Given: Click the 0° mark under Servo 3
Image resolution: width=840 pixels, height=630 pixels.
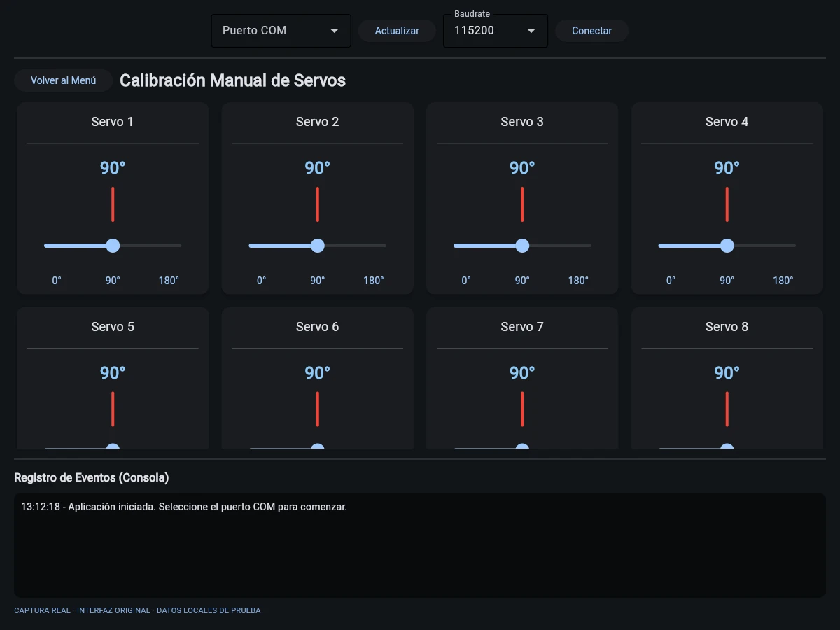Looking at the screenshot, I should [x=466, y=281].
